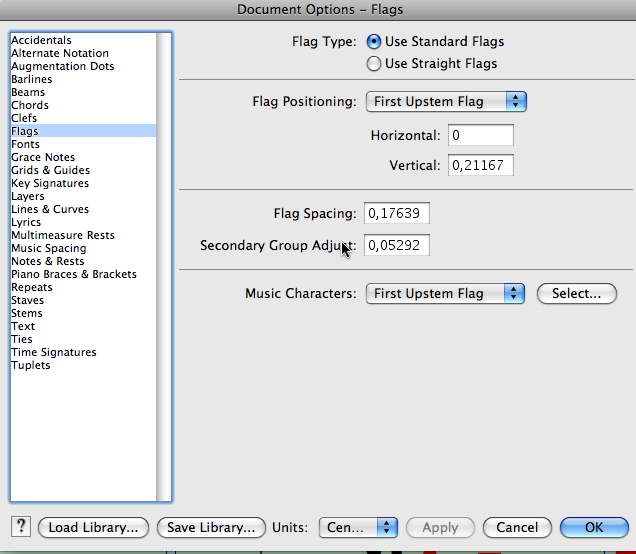This screenshot has height=554, width=636.
Task: Confirm settings with the OK button
Action: tap(594, 527)
